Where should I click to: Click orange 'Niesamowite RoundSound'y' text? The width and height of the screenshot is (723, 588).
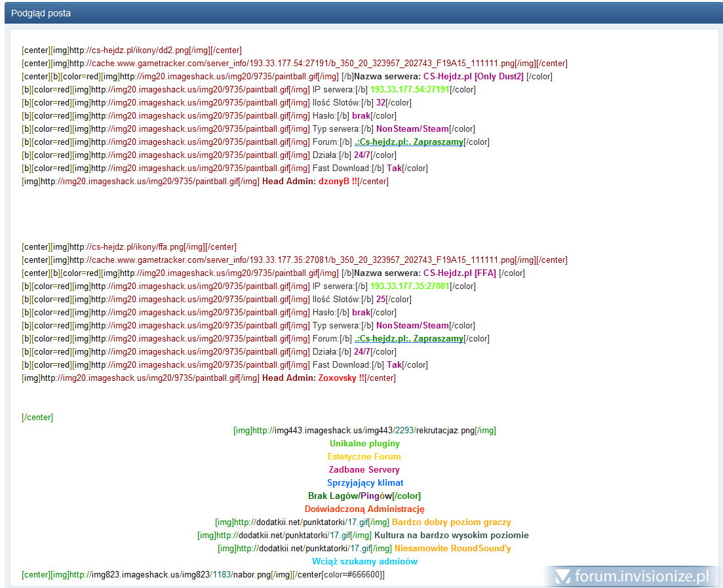point(452,549)
